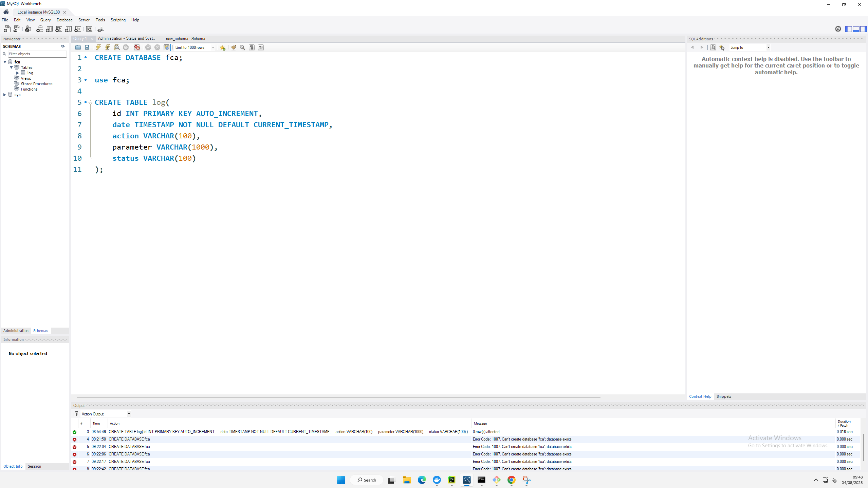Execute the SQL script with the lightning bolt icon
The image size is (868, 488).
point(98,47)
